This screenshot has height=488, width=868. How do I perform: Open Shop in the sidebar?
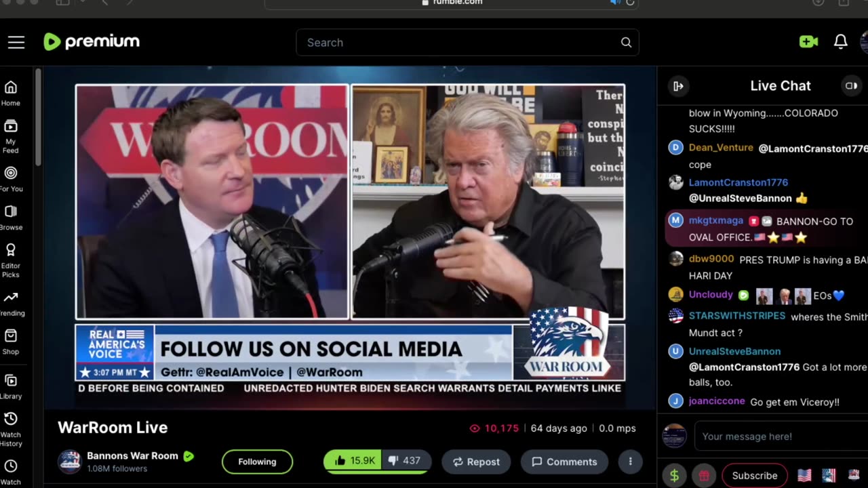[x=11, y=342]
